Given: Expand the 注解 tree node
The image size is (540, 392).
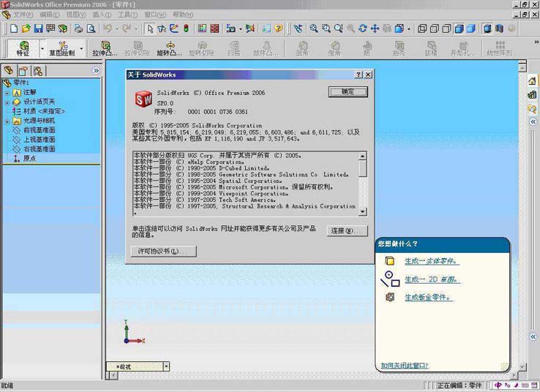Looking at the screenshot, I should tap(7, 93).
